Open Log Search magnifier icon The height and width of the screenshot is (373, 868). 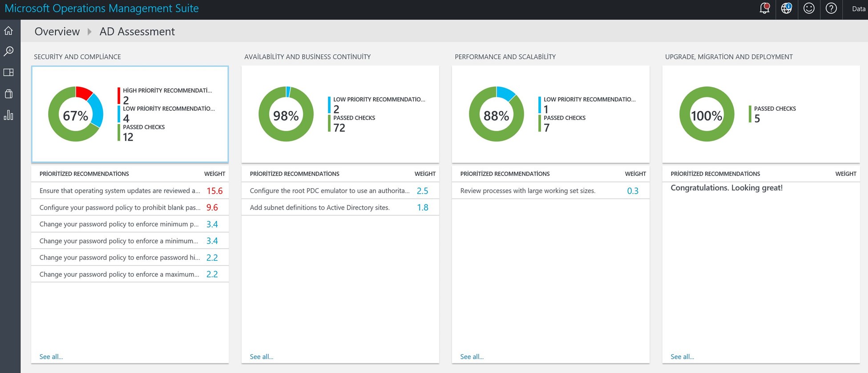point(8,52)
